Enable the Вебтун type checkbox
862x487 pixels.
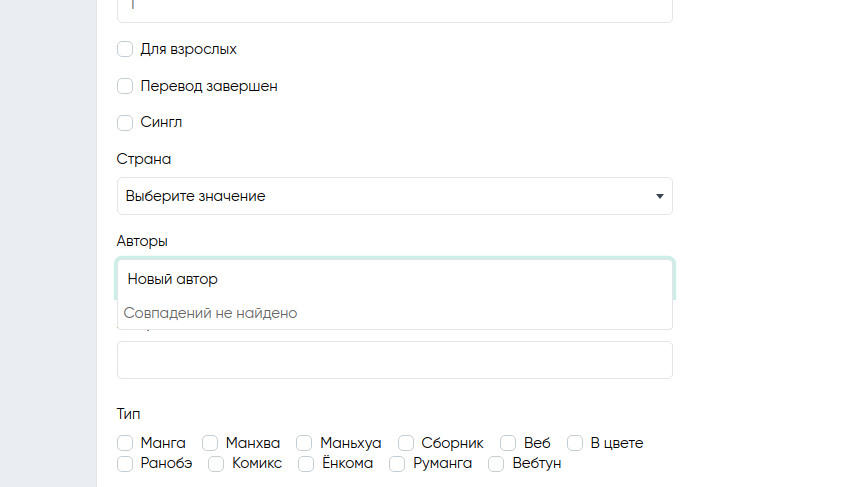pyautogui.click(x=496, y=464)
